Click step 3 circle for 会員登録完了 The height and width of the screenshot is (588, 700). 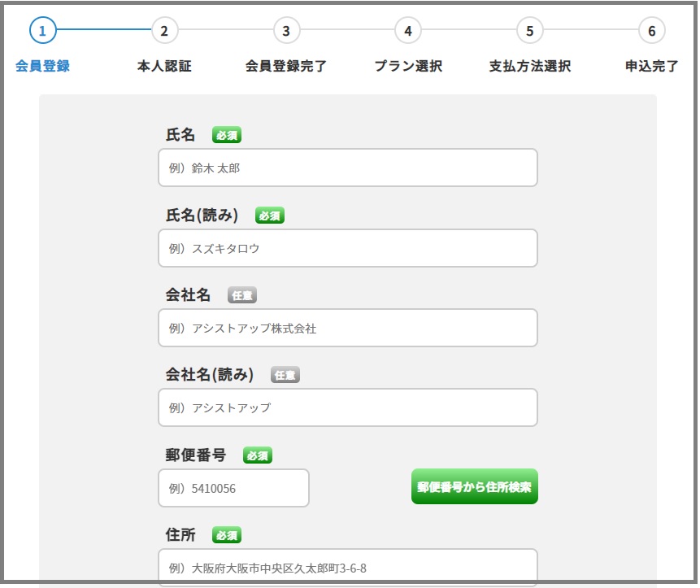(286, 30)
